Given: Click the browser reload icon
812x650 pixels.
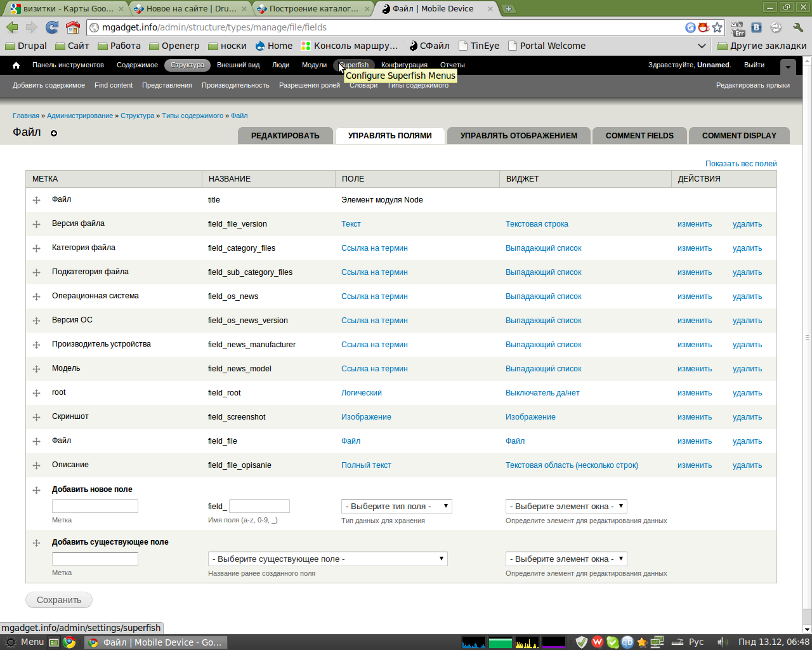Looking at the screenshot, I should click(x=52, y=27).
